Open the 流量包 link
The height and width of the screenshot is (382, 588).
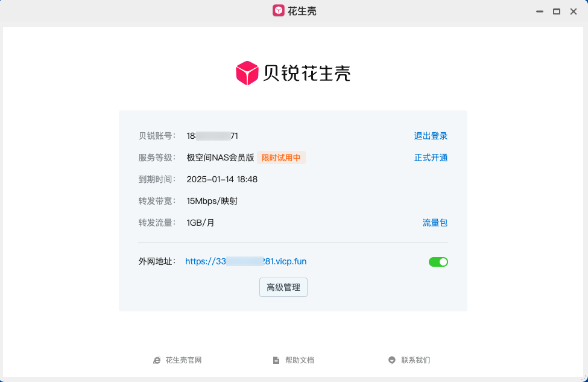[435, 223]
